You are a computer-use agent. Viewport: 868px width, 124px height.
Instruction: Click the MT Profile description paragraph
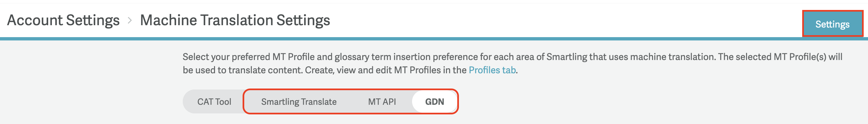(512, 63)
